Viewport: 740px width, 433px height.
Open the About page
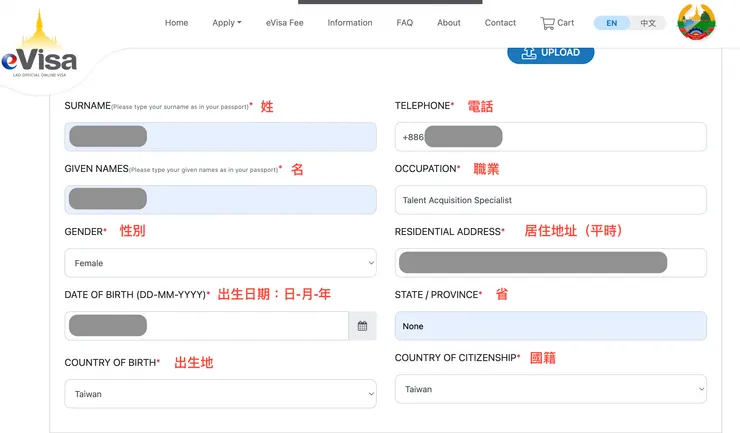coord(449,23)
